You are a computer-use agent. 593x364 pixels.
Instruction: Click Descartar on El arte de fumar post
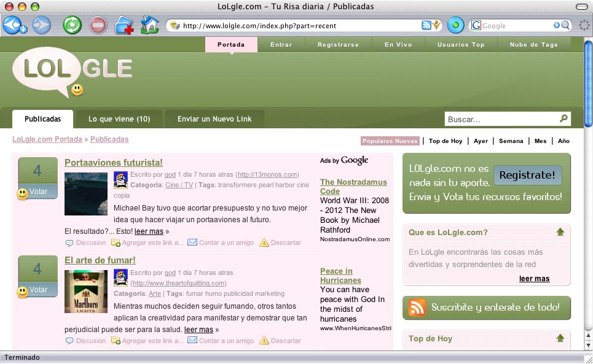pyautogui.click(x=280, y=341)
